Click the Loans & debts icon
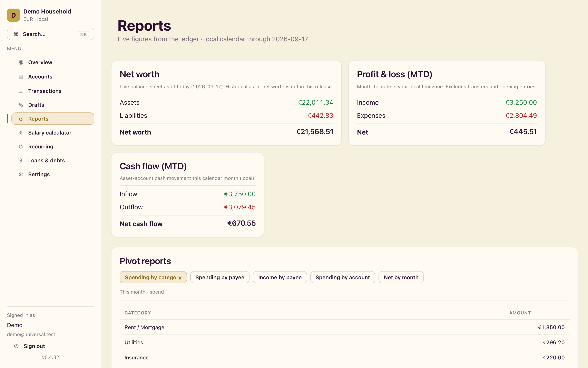Screen dimensions: 588x368 click(21, 160)
